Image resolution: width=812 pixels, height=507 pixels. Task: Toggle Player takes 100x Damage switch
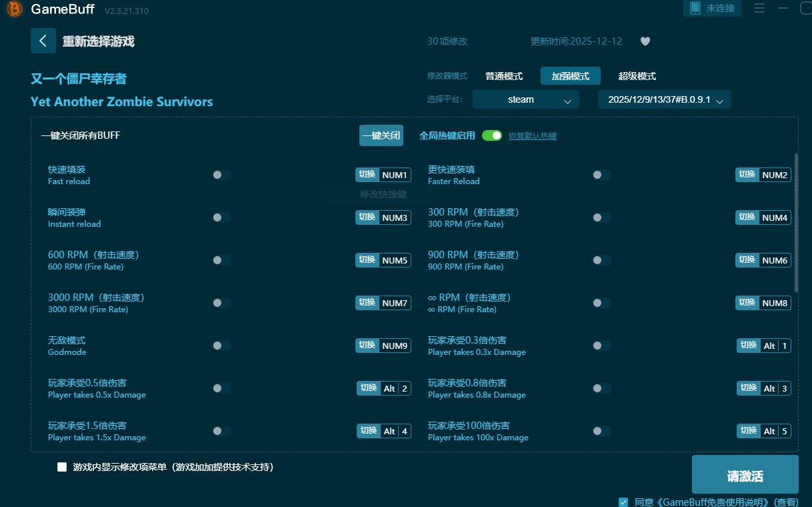pos(602,431)
